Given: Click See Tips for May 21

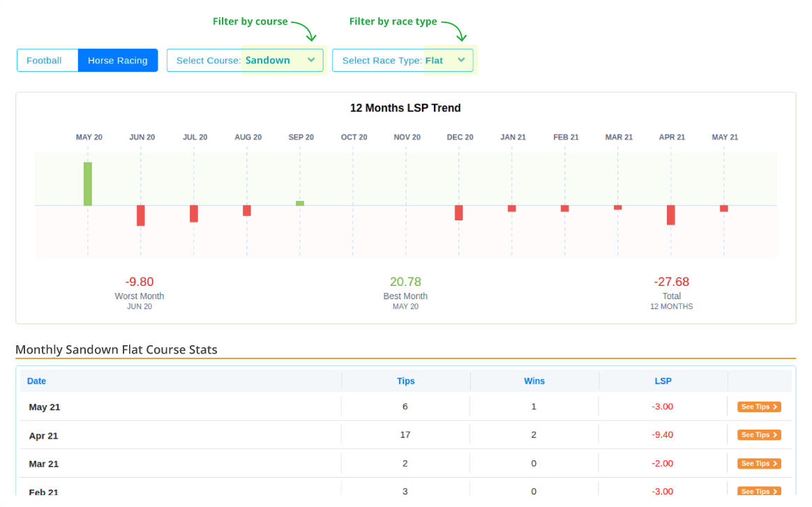Looking at the screenshot, I should pyautogui.click(x=759, y=407).
